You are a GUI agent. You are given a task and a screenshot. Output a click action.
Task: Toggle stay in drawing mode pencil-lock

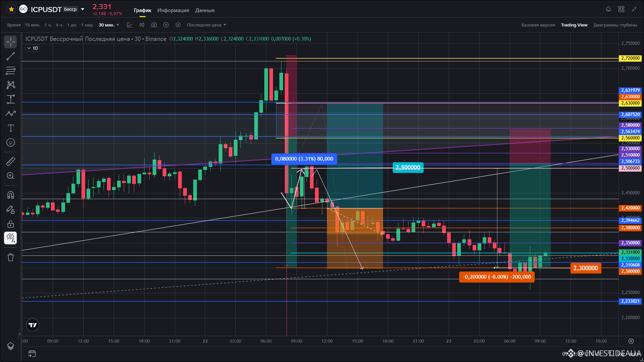11,209
